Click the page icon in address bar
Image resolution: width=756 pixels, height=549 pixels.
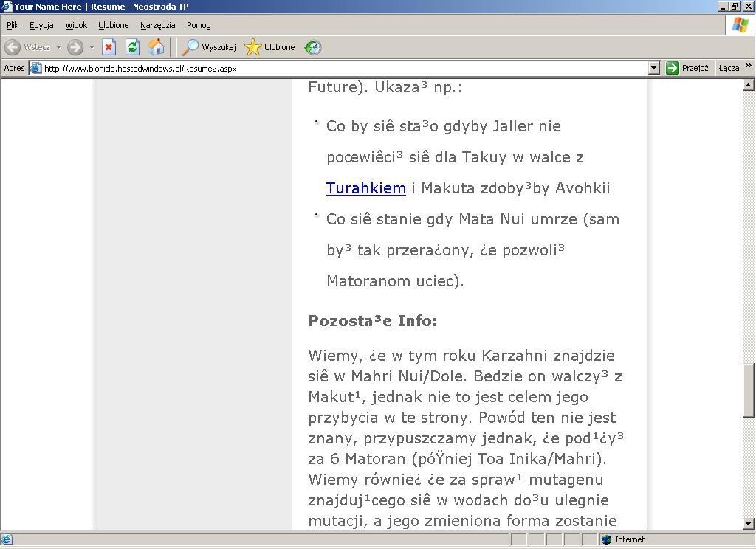[x=36, y=69]
